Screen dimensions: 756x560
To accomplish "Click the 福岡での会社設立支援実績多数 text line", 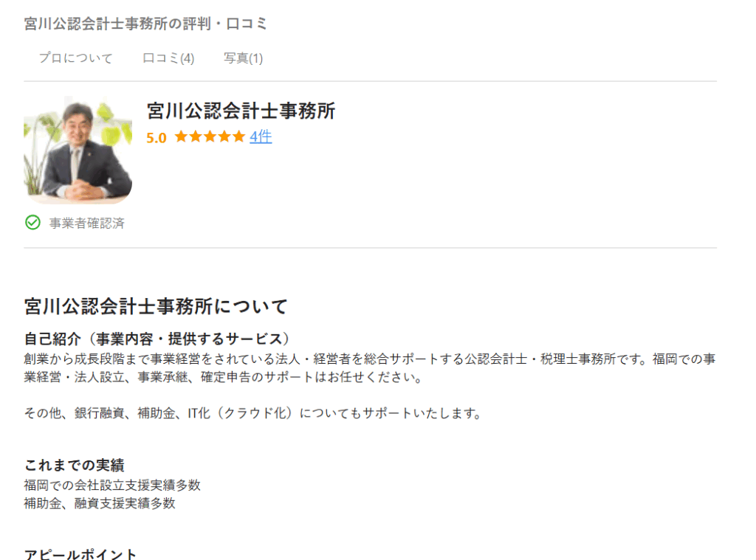I will click(x=112, y=485).
